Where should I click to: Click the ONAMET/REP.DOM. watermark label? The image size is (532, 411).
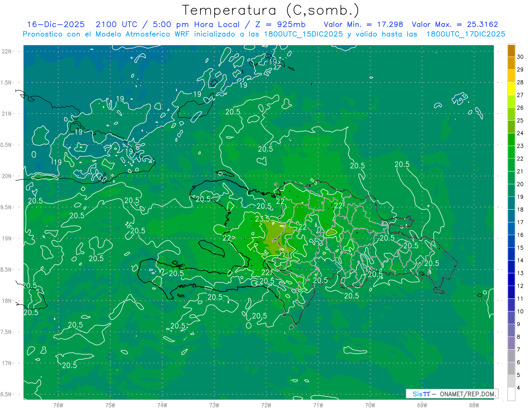tap(467, 394)
